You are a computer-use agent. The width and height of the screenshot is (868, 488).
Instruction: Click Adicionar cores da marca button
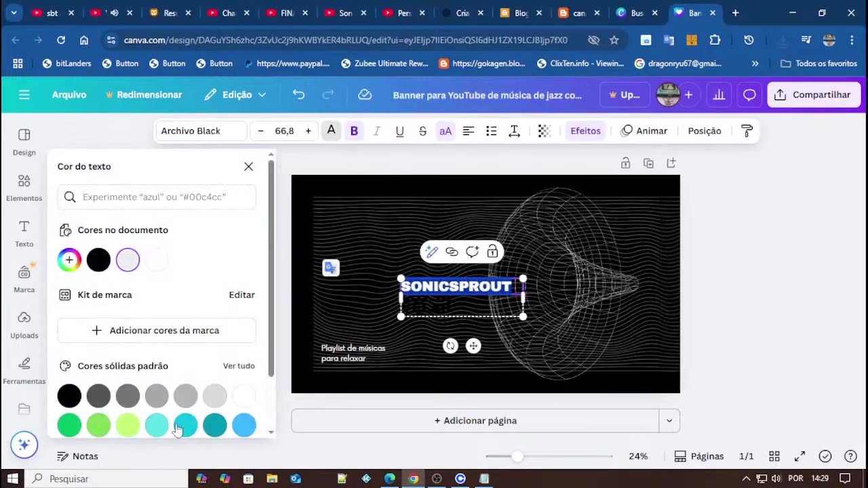pos(157,330)
